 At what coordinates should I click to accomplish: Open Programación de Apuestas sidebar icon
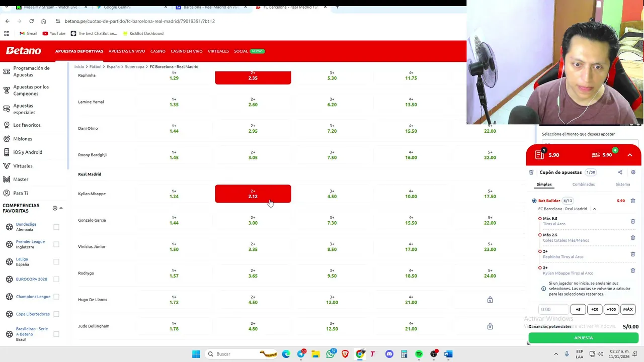(7, 71)
